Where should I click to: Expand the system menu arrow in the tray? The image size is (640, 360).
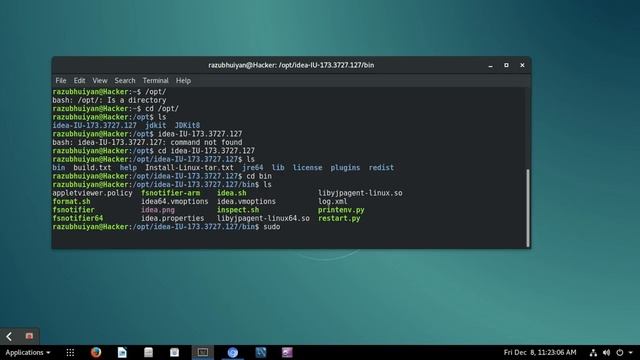[x=631, y=353]
